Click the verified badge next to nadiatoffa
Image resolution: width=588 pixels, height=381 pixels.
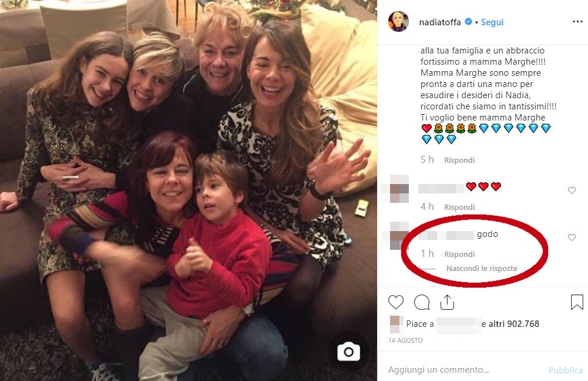coord(469,22)
